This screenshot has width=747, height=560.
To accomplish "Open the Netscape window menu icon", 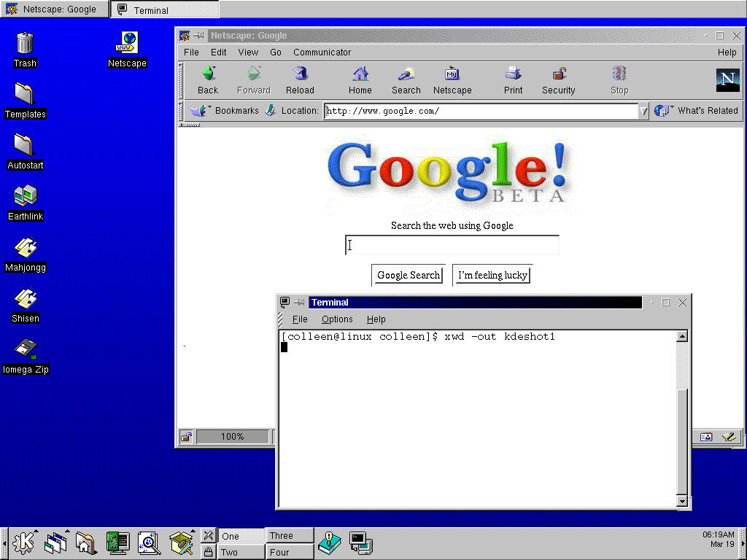I will [x=185, y=35].
